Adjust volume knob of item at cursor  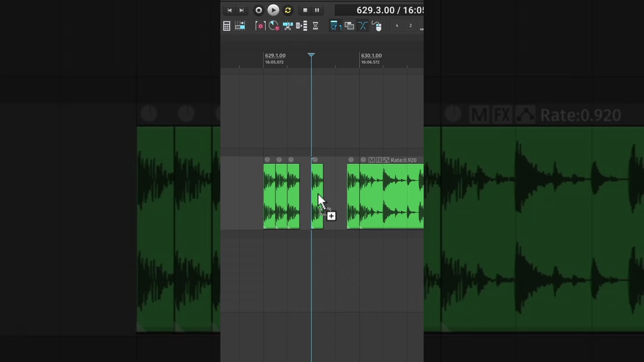click(x=315, y=160)
